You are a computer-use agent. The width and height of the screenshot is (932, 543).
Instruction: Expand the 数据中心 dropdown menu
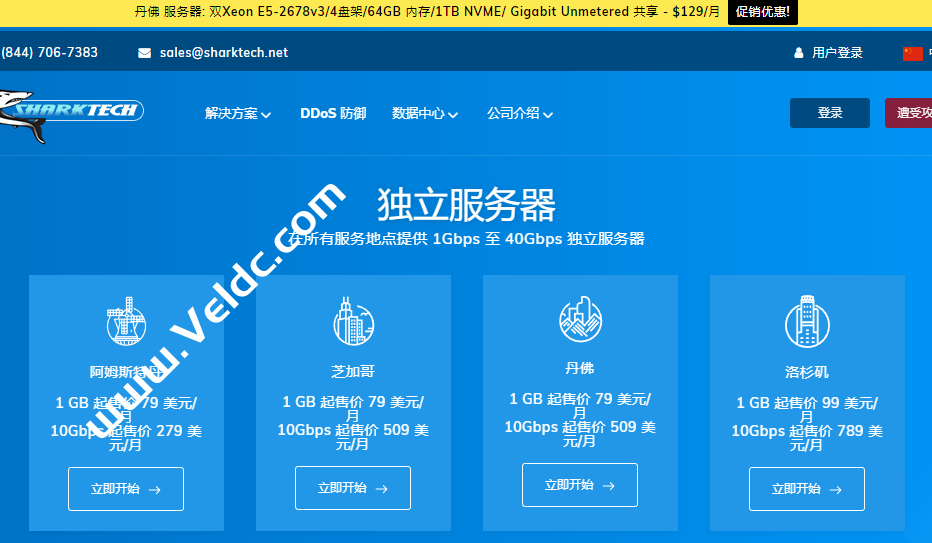[x=424, y=113]
